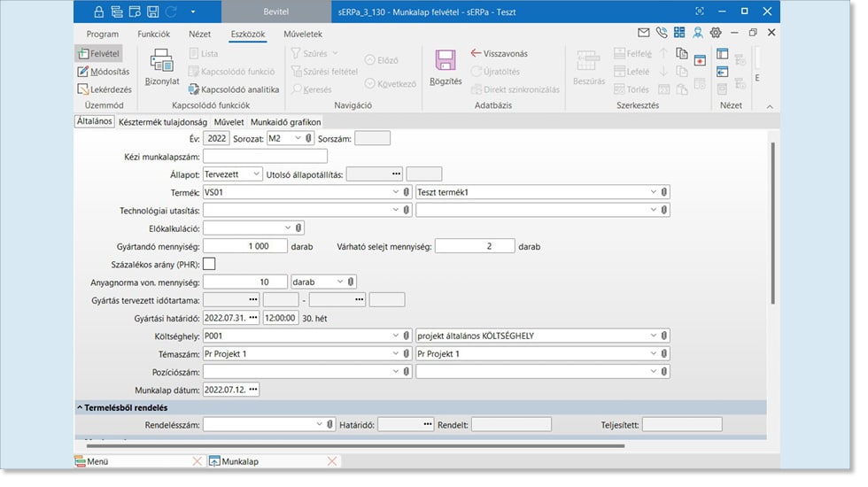
Task: Switch to Munkaidő grafikon tab
Action: pyautogui.click(x=285, y=121)
